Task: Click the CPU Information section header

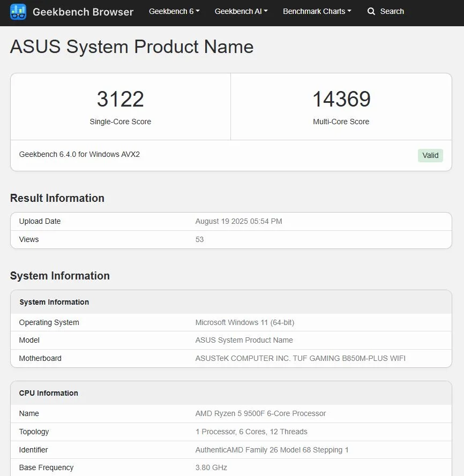Action: click(x=48, y=392)
